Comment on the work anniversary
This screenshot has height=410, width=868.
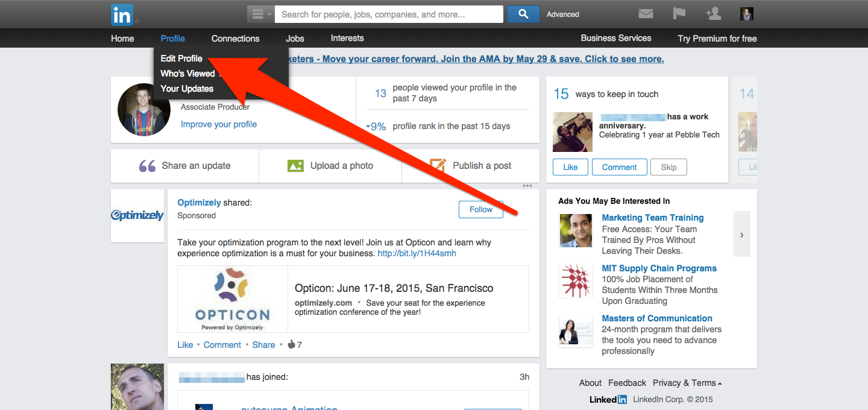click(x=620, y=167)
